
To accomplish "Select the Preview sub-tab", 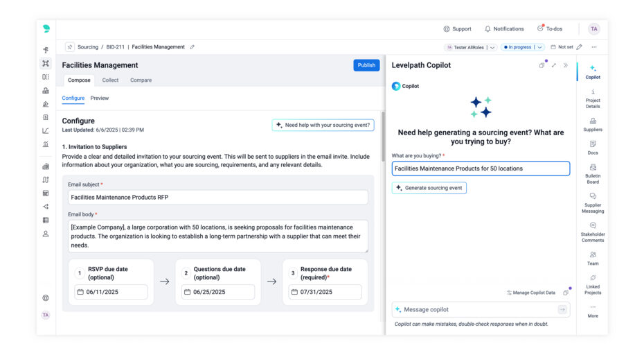I will pos(100,98).
